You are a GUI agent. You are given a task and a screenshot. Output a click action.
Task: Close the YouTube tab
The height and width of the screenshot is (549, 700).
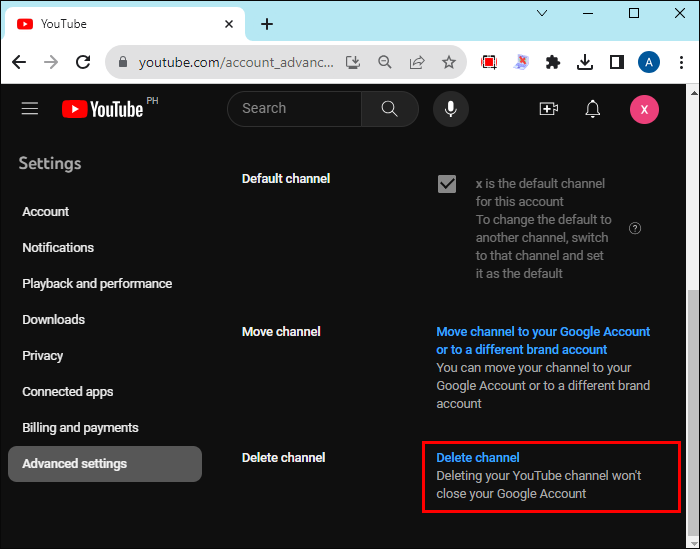pos(229,24)
